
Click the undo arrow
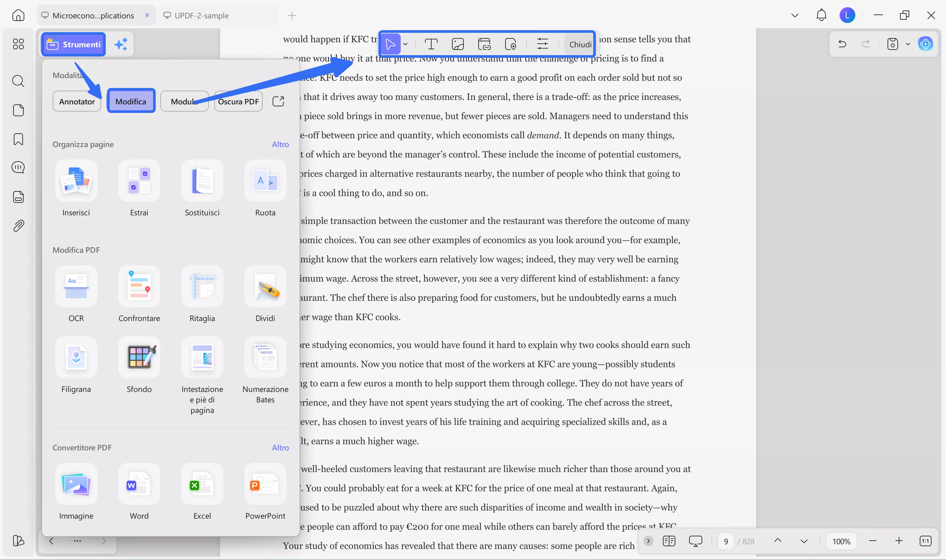click(x=842, y=44)
